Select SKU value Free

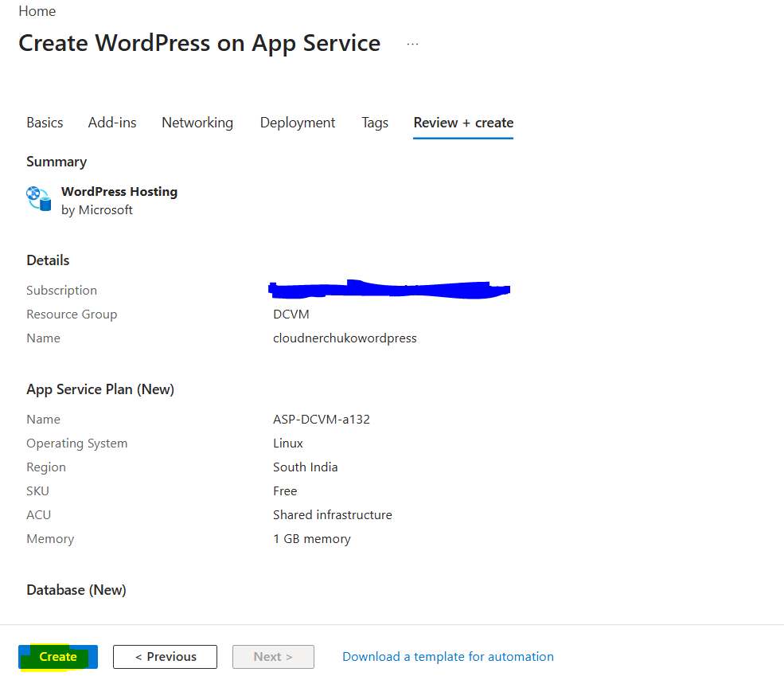tap(285, 491)
